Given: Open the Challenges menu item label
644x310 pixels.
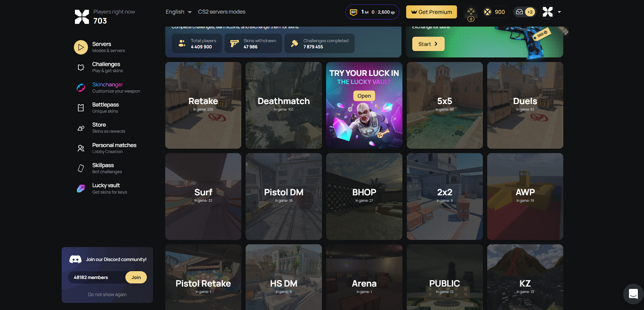Looking at the screenshot, I should pos(106,64).
